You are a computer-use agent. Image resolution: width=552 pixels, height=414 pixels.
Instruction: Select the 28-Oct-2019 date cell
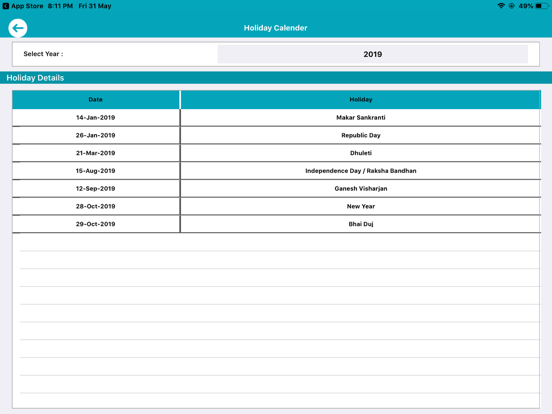pyautogui.click(x=96, y=206)
